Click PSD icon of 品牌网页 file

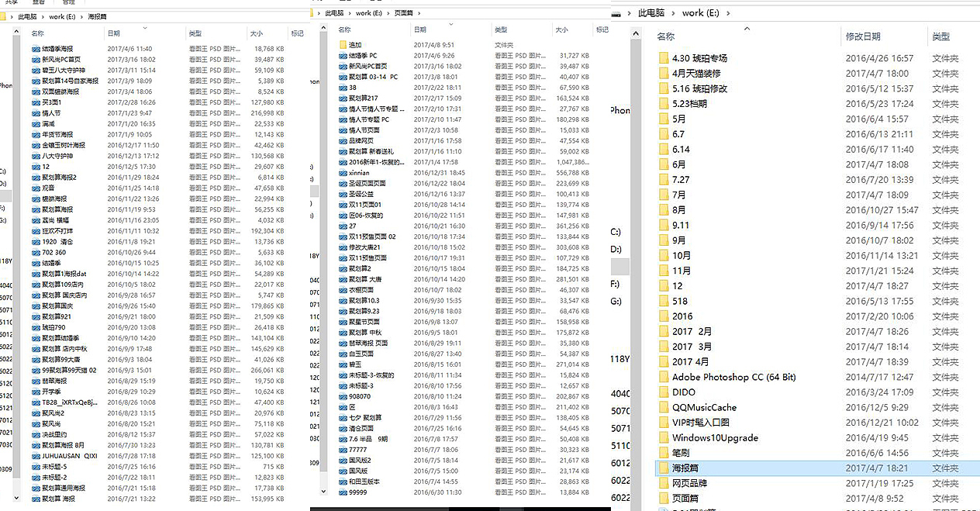tap(343, 140)
